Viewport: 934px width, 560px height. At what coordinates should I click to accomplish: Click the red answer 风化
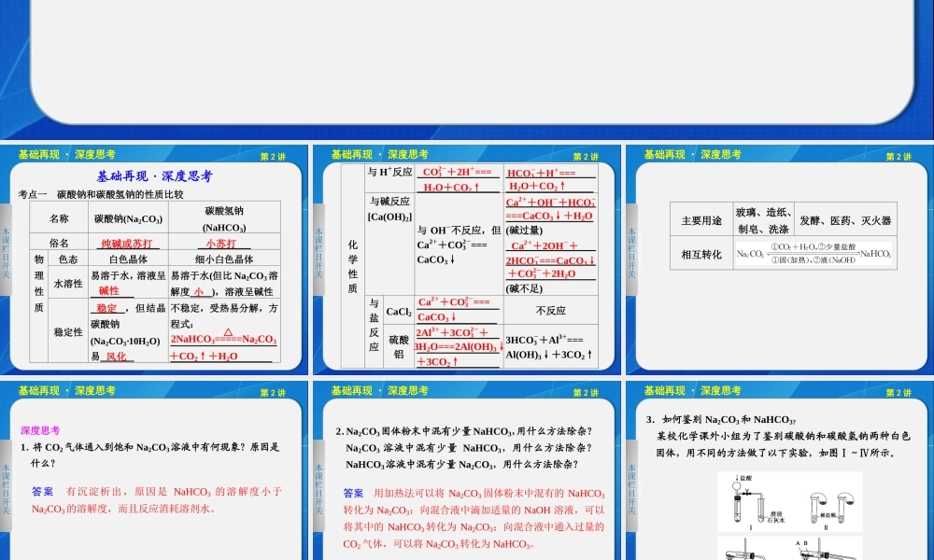tap(116, 356)
